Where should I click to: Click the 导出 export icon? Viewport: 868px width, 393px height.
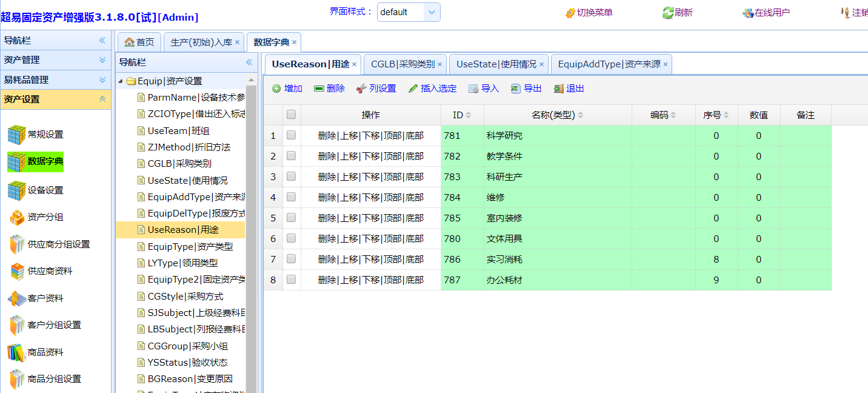coord(516,89)
